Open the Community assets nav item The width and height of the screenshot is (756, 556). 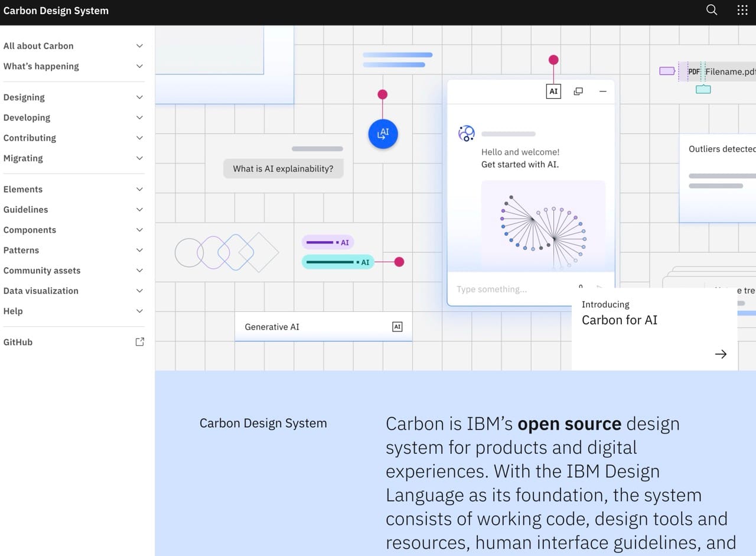pos(74,270)
